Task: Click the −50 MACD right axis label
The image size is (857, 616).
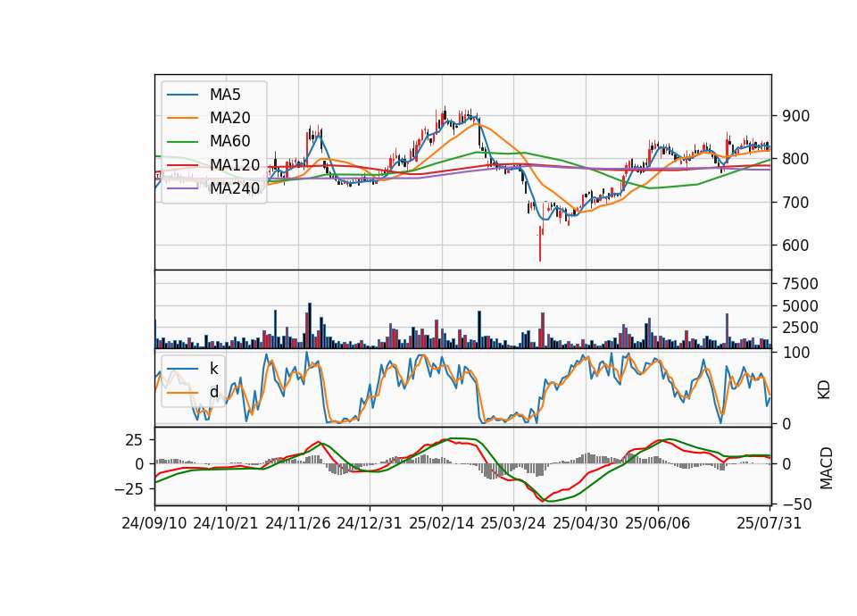Action: click(x=797, y=504)
